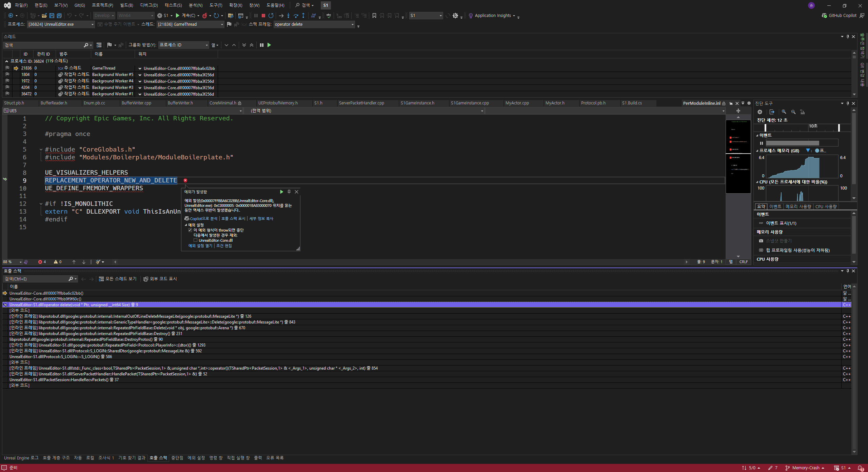Image resolution: width=868 pixels, height=472 pixels.
Task: Open the 디버그(D) menu
Action: (x=149, y=5)
